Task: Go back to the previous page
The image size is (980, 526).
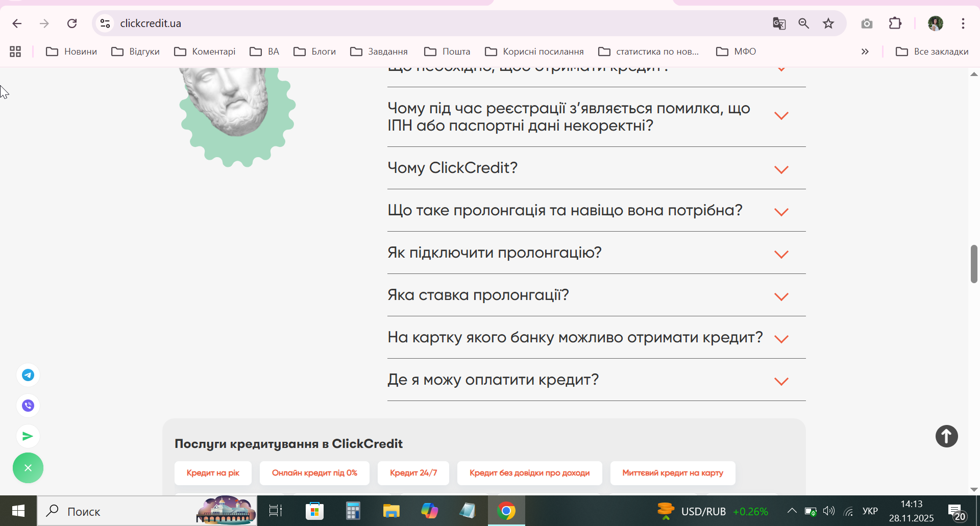Action: click(x=17, y=23)
